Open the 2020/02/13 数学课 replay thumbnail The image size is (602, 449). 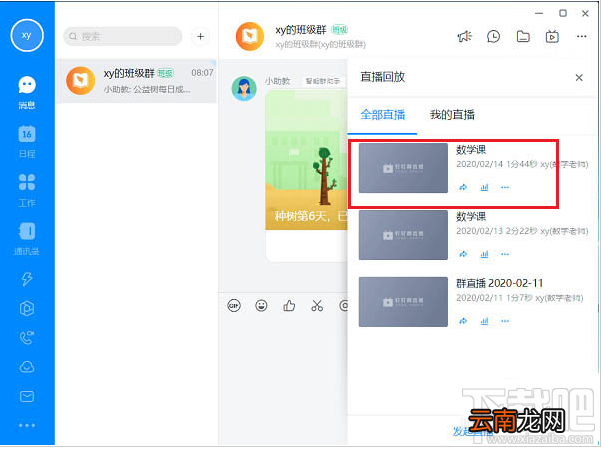point(403,235)
